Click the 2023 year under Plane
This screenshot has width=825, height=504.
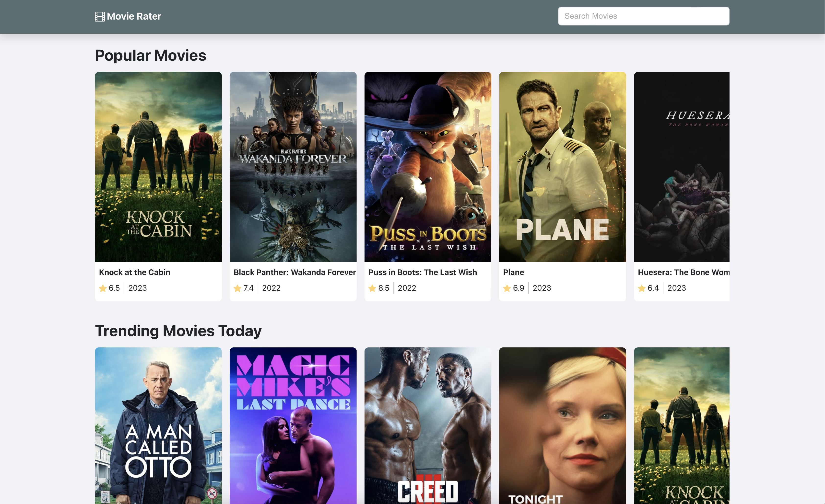[x=542, y=288]
